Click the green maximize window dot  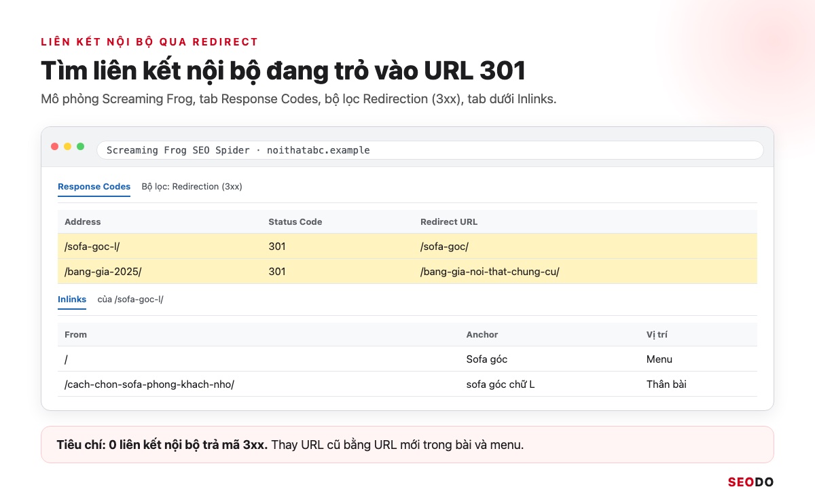pyautogui.click(x=80, y=147)
